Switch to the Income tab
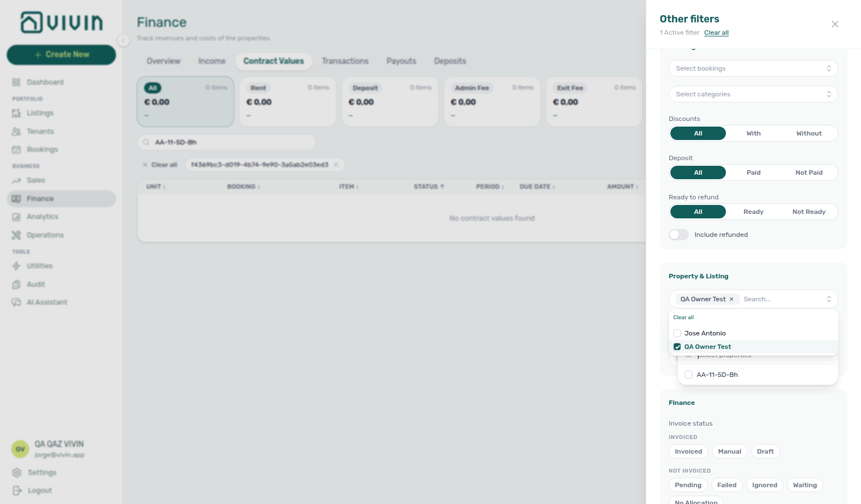This screenshot has width=861, height=504. pos(212,61)
